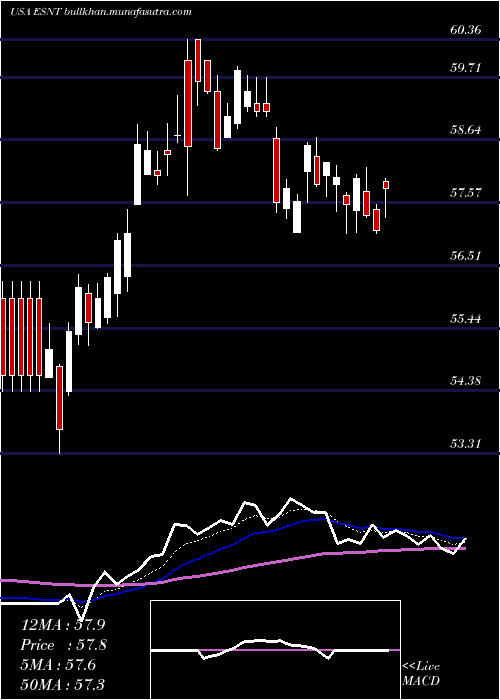Screen dimensions: 500x700
Task: Click the USA ESNT bullkhan.munafasutra.com header text
Action: click(x=101, y=12)
